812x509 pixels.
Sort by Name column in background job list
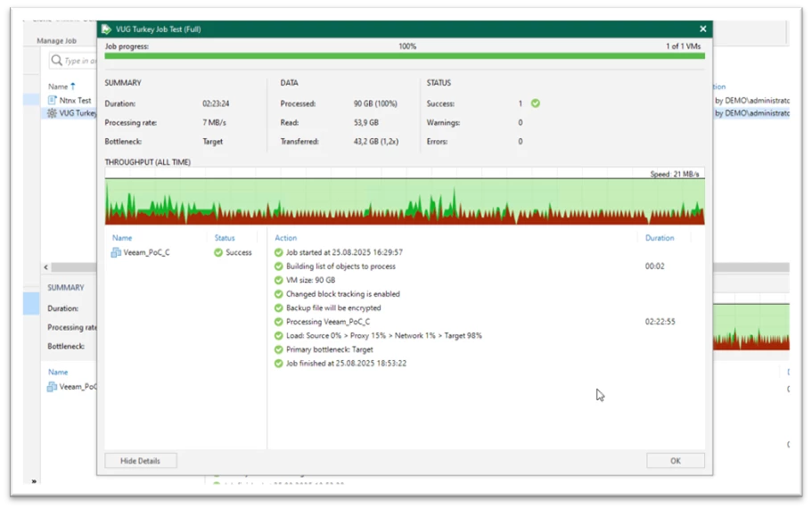(x=62, y=86)
